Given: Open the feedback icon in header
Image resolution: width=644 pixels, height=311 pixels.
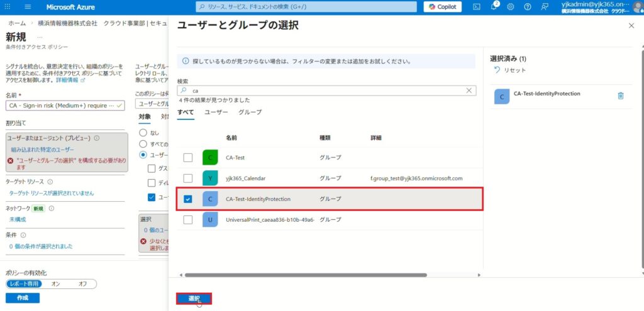Looking at the screenshot, I should [x=544, y=7].
